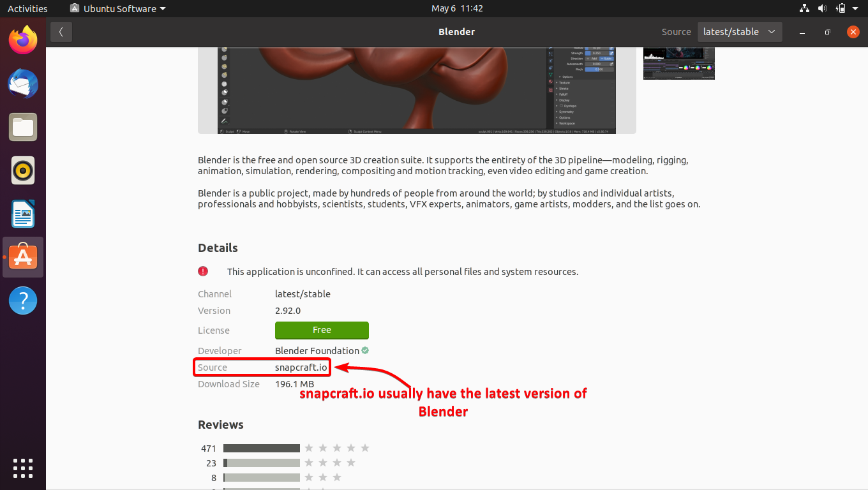Open the video thumbnail in the media gallery
This screenshot has height=490, width=868.
(678, 63)
